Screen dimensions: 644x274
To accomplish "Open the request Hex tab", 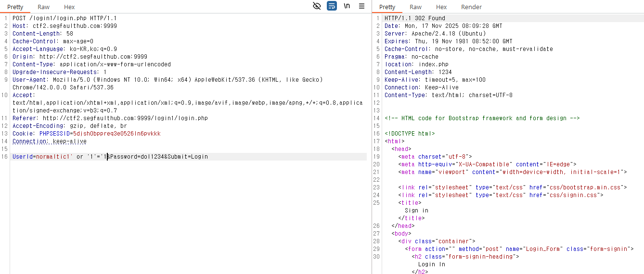I will pos(69,7).
